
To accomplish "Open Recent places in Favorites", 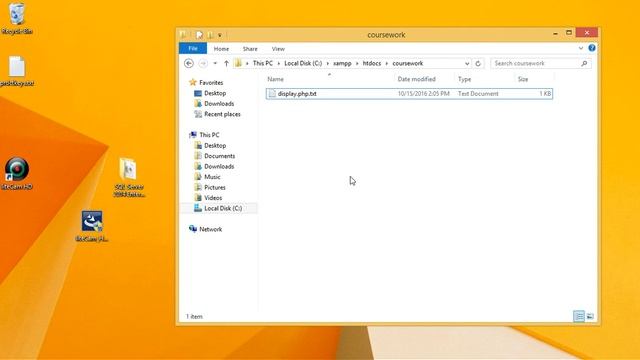I will pyautogui.click(x=222, y=114).
